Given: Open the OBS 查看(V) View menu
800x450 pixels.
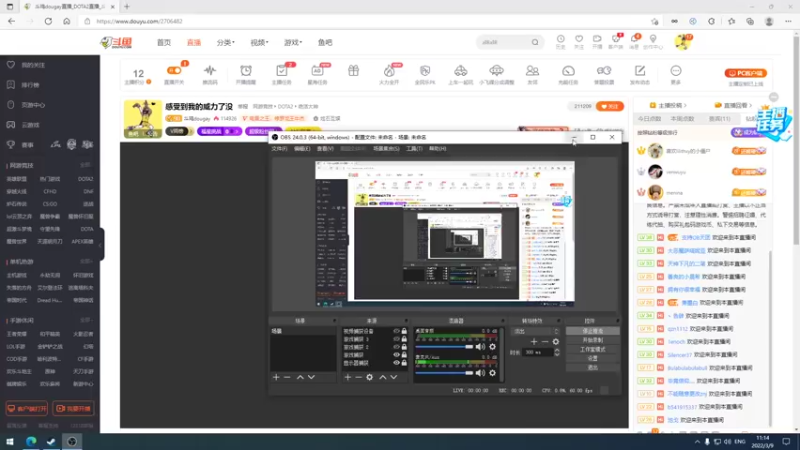Looking at the screenshot, I should (325, 148).
